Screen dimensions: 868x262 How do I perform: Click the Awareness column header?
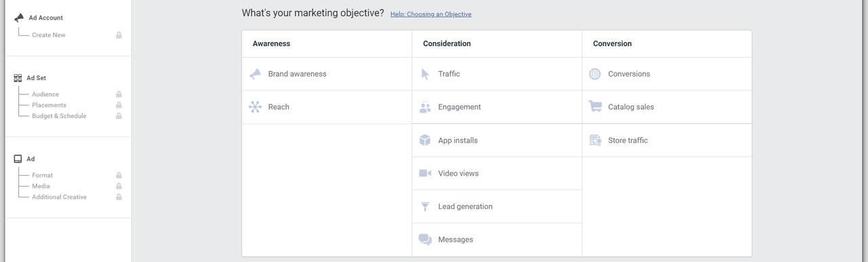tap(271, 43)
